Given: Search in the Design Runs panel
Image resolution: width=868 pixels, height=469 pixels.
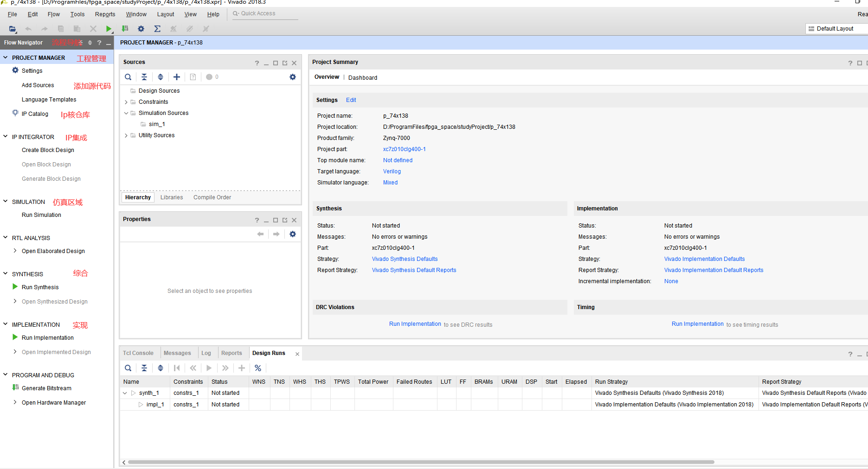Looking at the screenshot, I should (128, 368).
